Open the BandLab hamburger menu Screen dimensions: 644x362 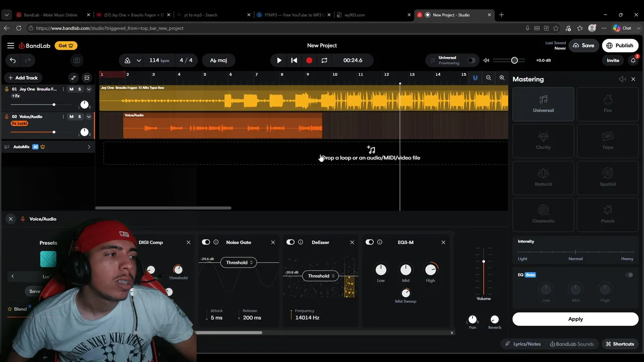point(11,45)
